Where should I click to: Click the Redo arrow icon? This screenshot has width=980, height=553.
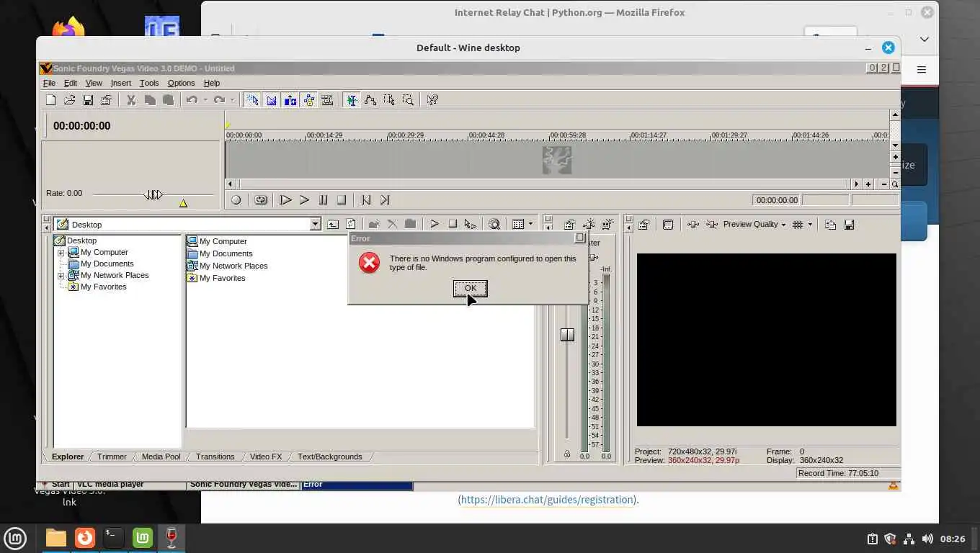[x=219, y=100]
